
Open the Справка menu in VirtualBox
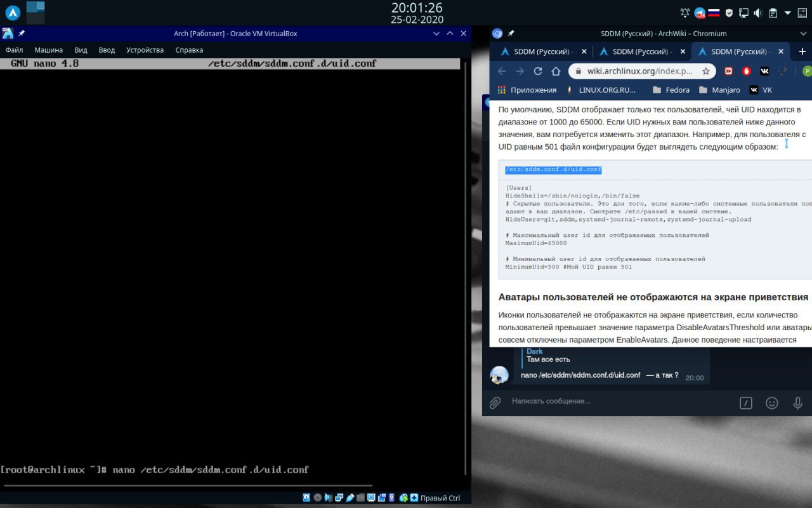coord(189,50)
